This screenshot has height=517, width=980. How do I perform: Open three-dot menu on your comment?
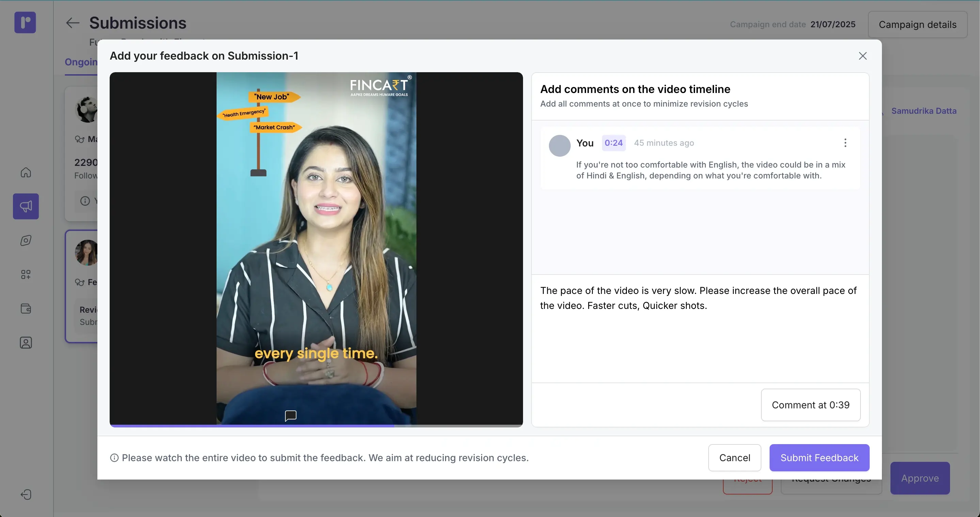coord(845,143)
